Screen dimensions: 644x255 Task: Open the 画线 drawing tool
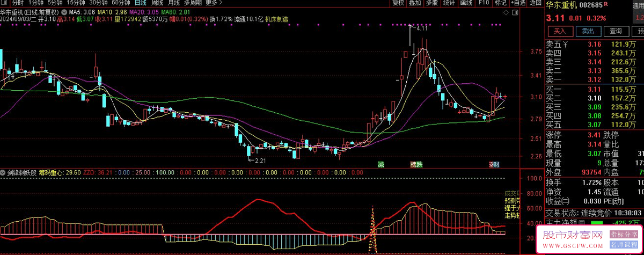[x=466, y=3]
